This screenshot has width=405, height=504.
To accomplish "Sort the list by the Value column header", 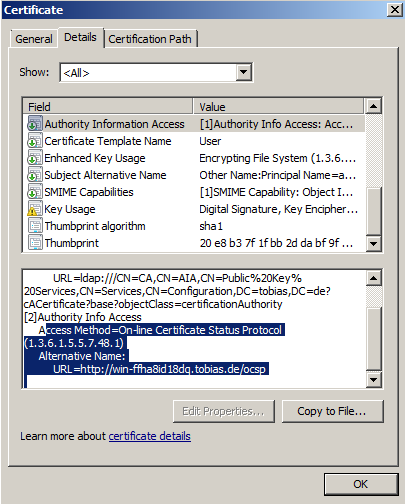I will coord(278,107).
